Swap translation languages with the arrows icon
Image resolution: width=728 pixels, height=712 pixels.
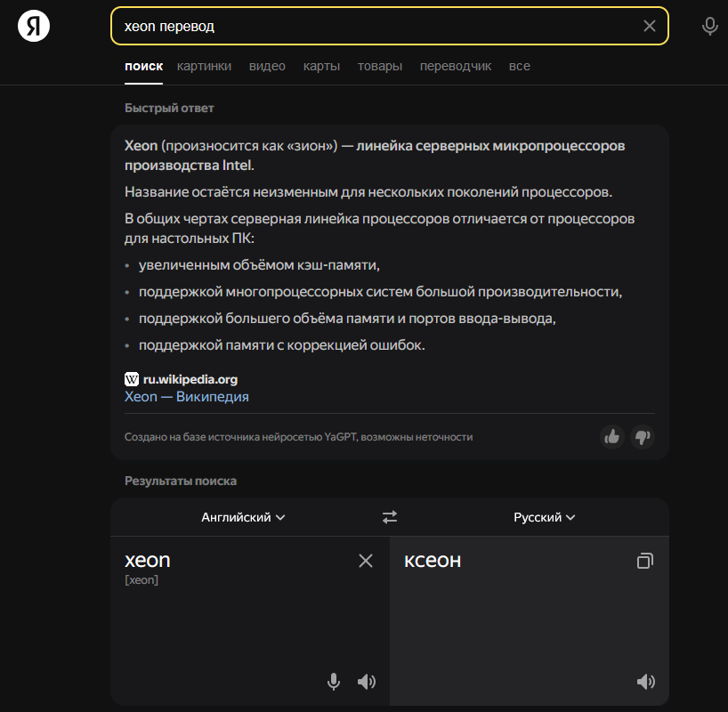pos(390,517)
